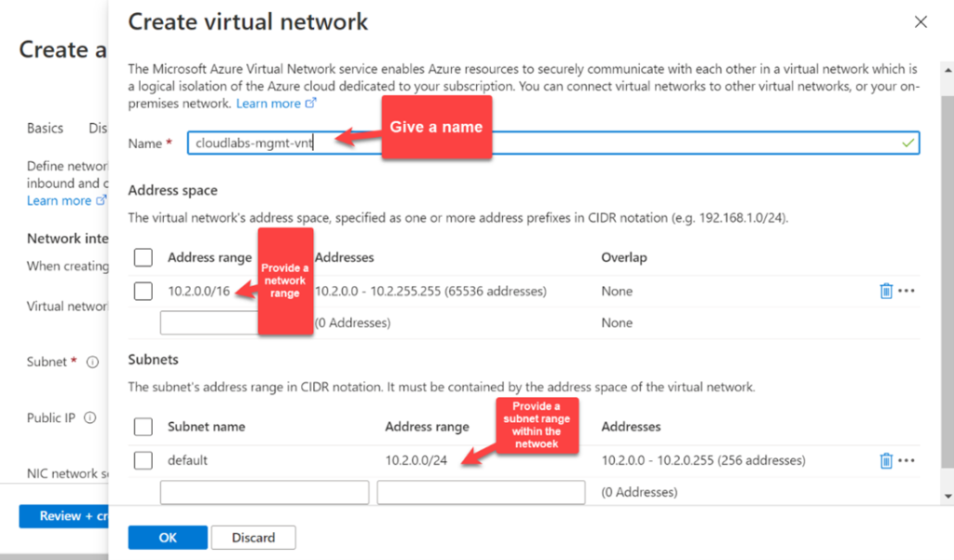Switch to the Basics tab

(x=45, y=128)
